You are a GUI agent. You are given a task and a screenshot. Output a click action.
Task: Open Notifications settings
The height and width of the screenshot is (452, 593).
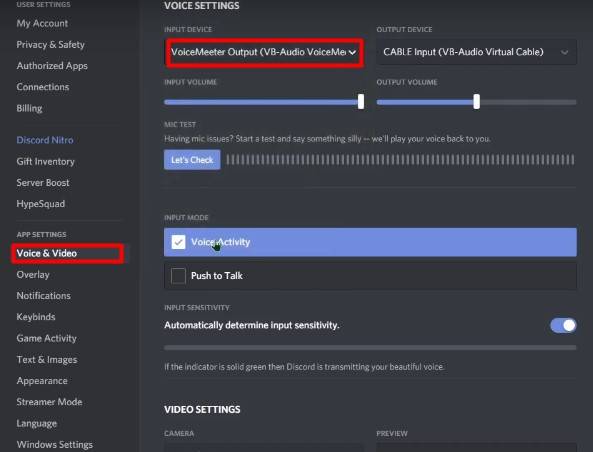[x=43, y=296]
